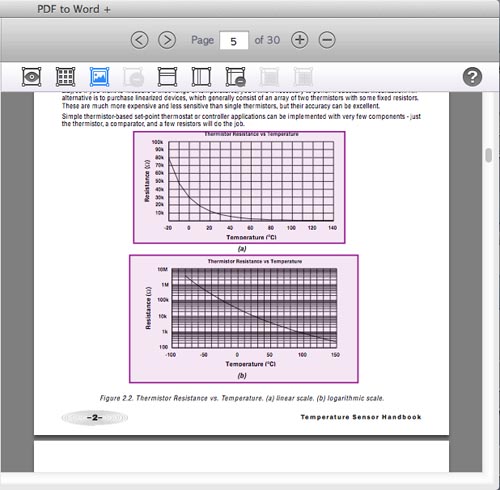The height and width of the screenshot is (490, 500).
Task: Click the "Page" label in the navigation bar
Action: [x=203, y=40]
